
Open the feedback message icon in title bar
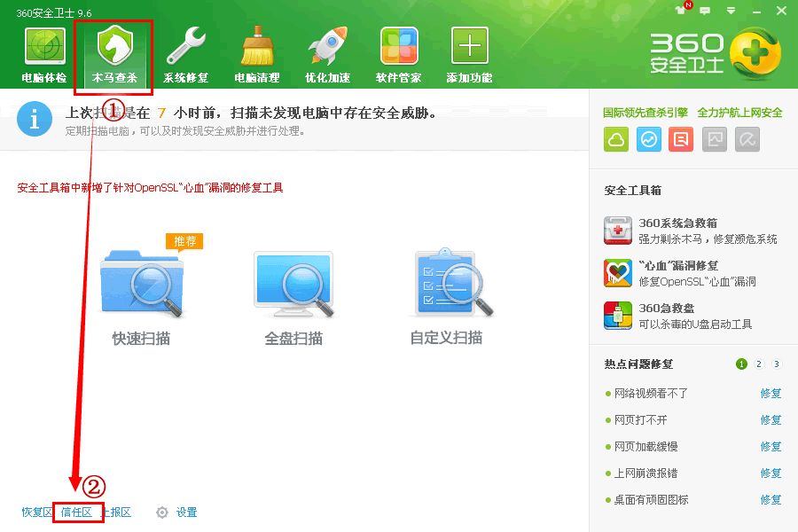(705, 11)
